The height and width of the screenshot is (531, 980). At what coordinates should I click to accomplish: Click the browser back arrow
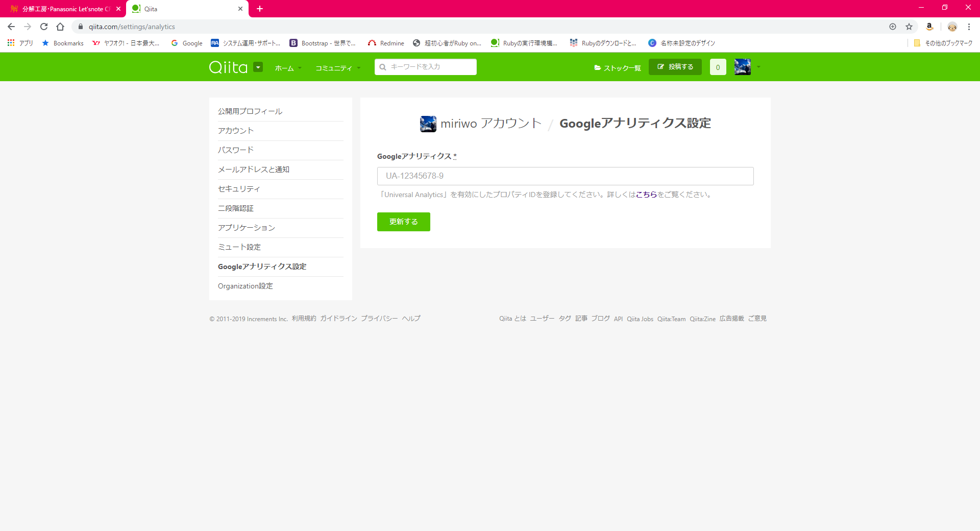(11, 27)
